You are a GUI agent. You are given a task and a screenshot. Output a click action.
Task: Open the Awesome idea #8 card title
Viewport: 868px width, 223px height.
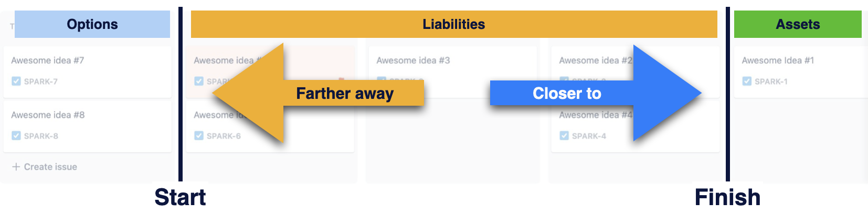48,115
